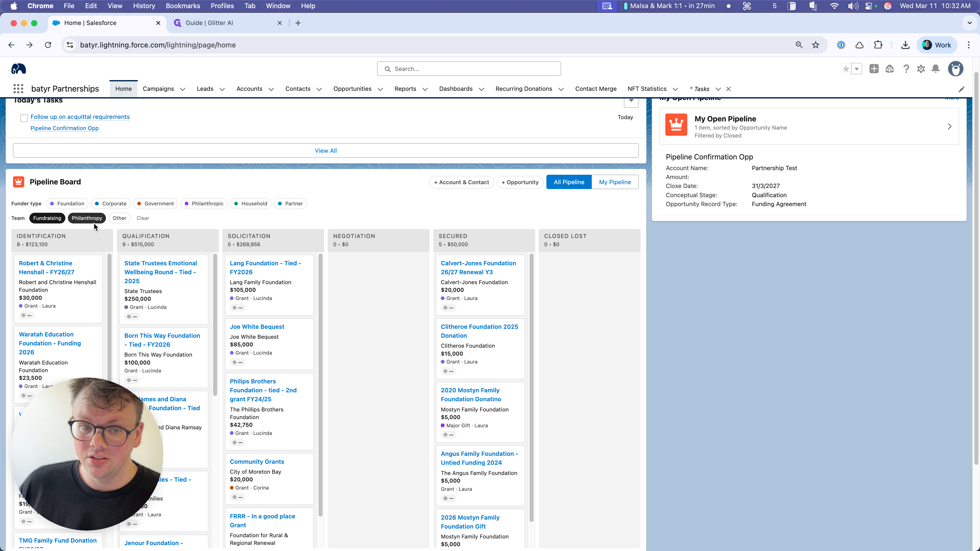Select the Home navigation tab
The width and height of the screenshot is (980, 551).
click(x=124, y=89)
